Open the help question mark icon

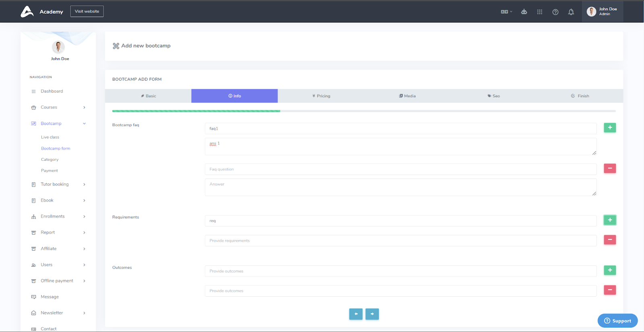coord(555,12)
